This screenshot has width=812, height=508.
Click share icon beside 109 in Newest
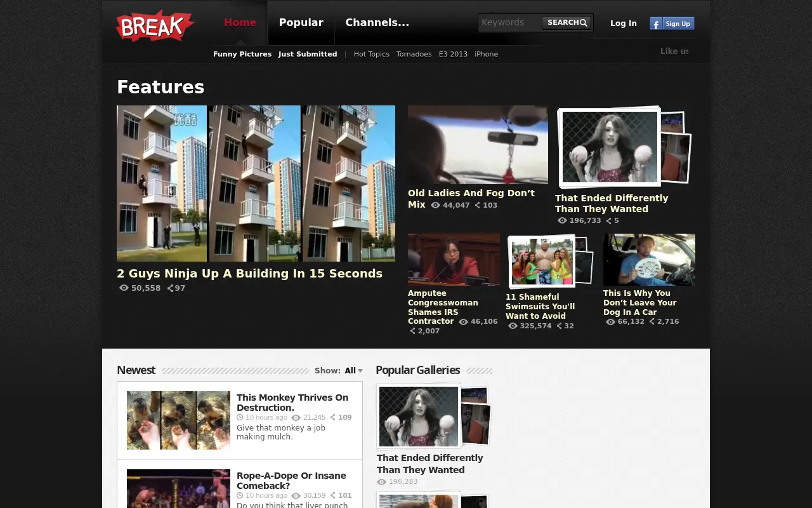[333, 417]
